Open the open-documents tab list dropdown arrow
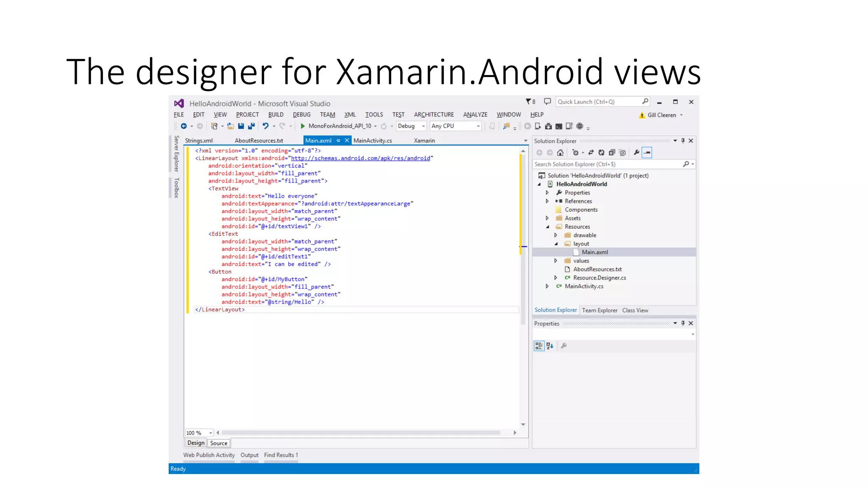 coord(526,141)
